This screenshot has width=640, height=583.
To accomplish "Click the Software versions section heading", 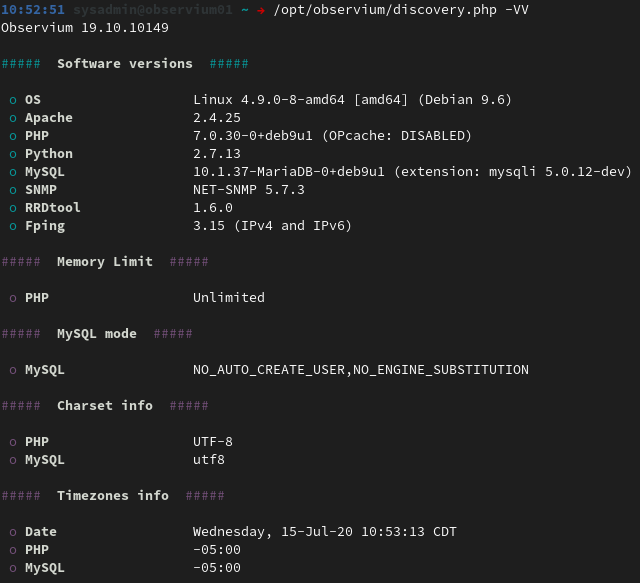I will (x=124, y=64).
